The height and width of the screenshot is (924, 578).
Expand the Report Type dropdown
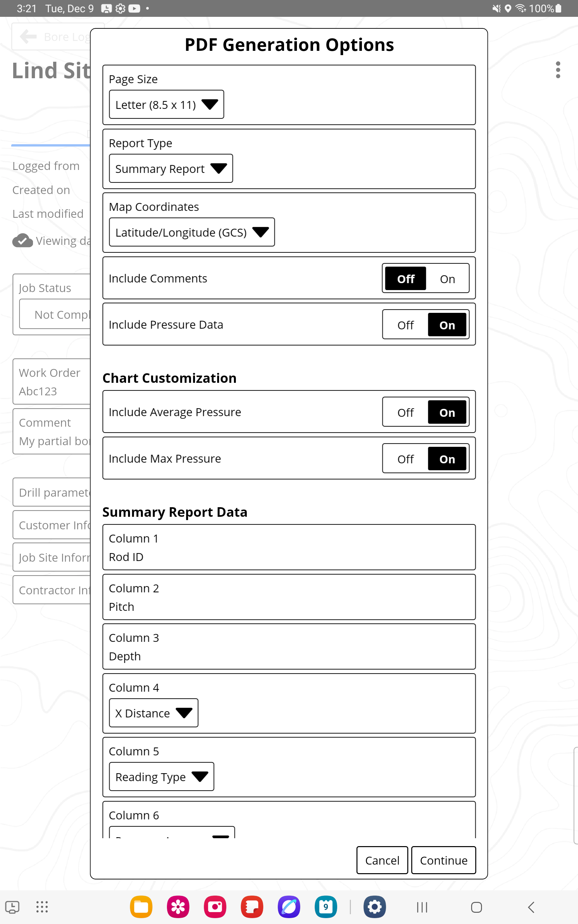click(171, 169)
